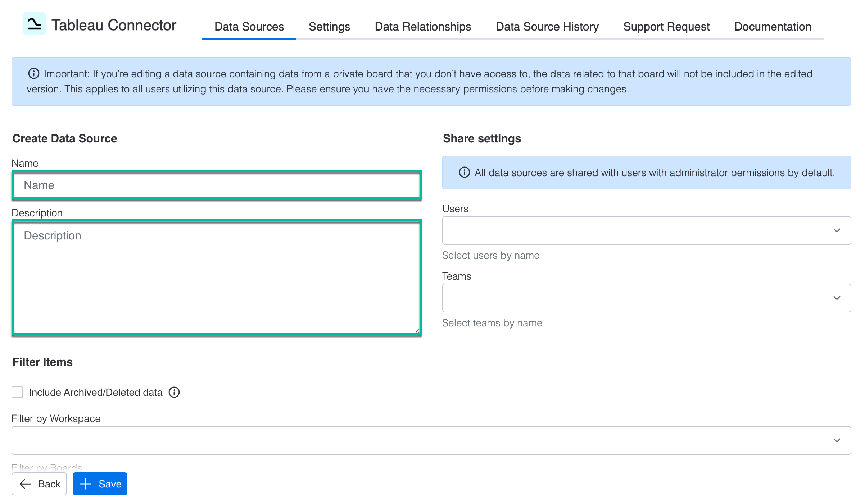This screenshot has height=504, width=865.
Task: Click the Name input field
Action: click(216, 185)
